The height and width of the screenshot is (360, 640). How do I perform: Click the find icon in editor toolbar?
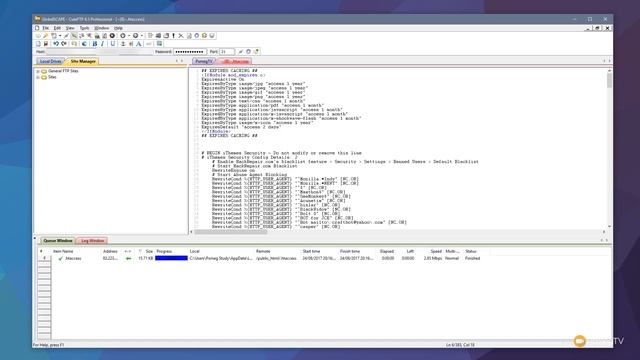74,44
